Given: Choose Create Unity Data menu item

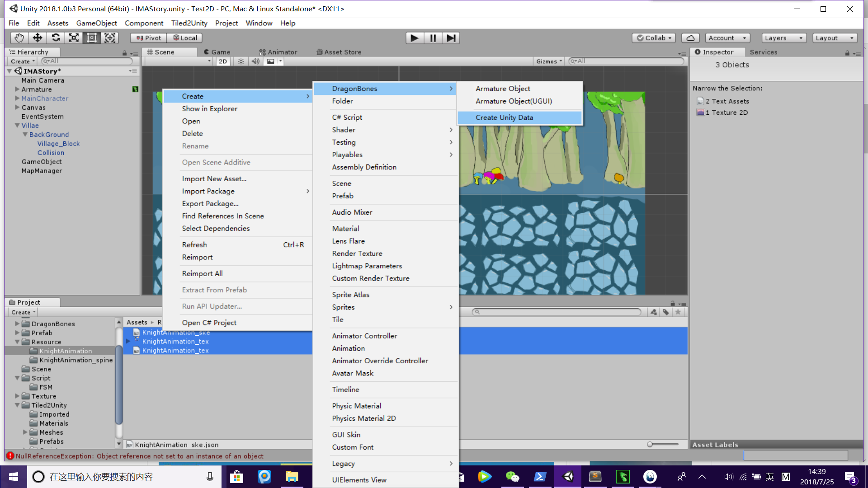Looking at the screenshot, I should [x=519, y=117].
